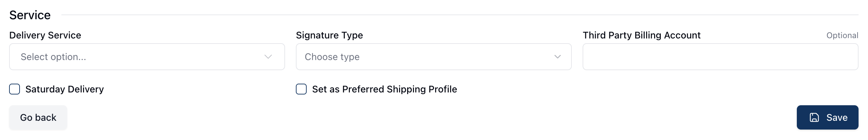Click the Delivery Service chevron arrow
The width and height of the screenshot is (868, 140).
coord(268,57)
